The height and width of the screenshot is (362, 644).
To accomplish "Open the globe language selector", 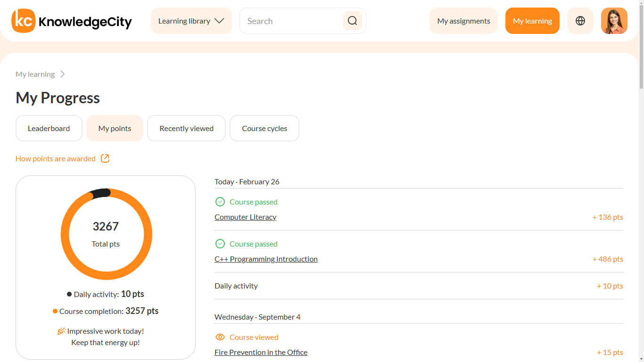I will 580,21.
